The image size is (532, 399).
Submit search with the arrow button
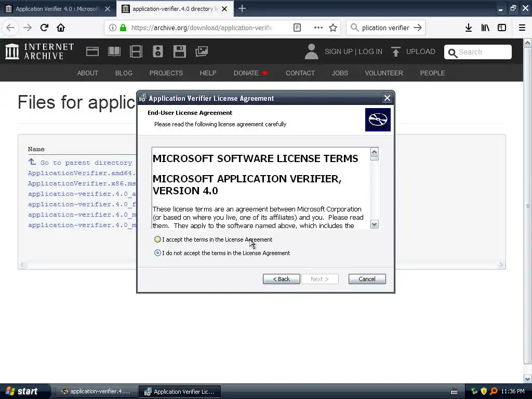click(418, 28)
